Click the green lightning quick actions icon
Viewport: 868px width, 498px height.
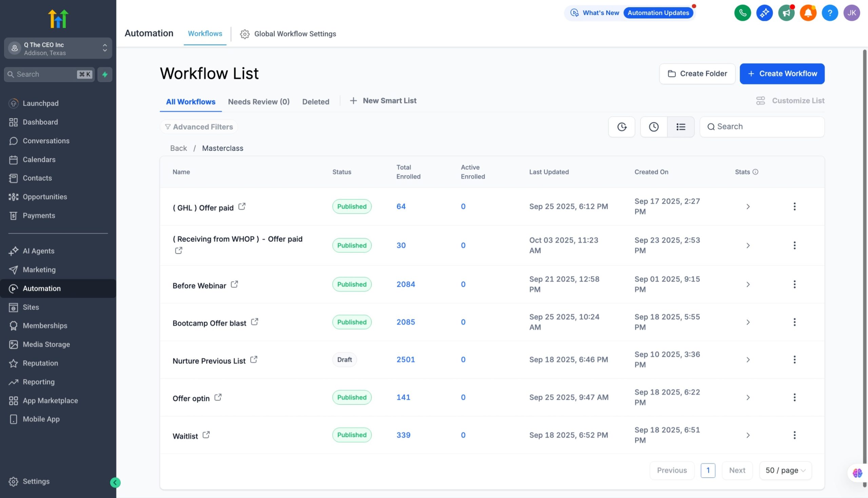pyautogui.click(x=105, y=74)
